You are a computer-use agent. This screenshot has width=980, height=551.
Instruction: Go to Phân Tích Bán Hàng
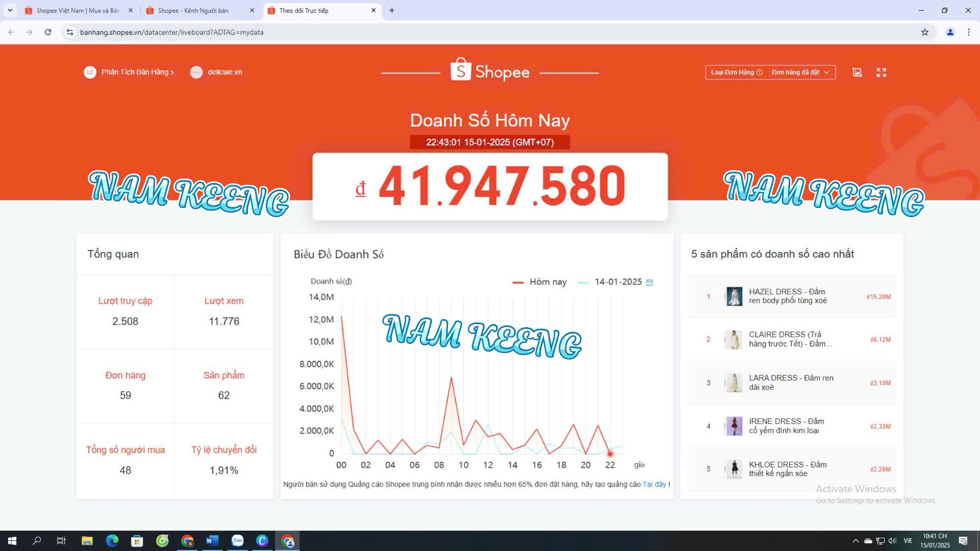(137, 72)
